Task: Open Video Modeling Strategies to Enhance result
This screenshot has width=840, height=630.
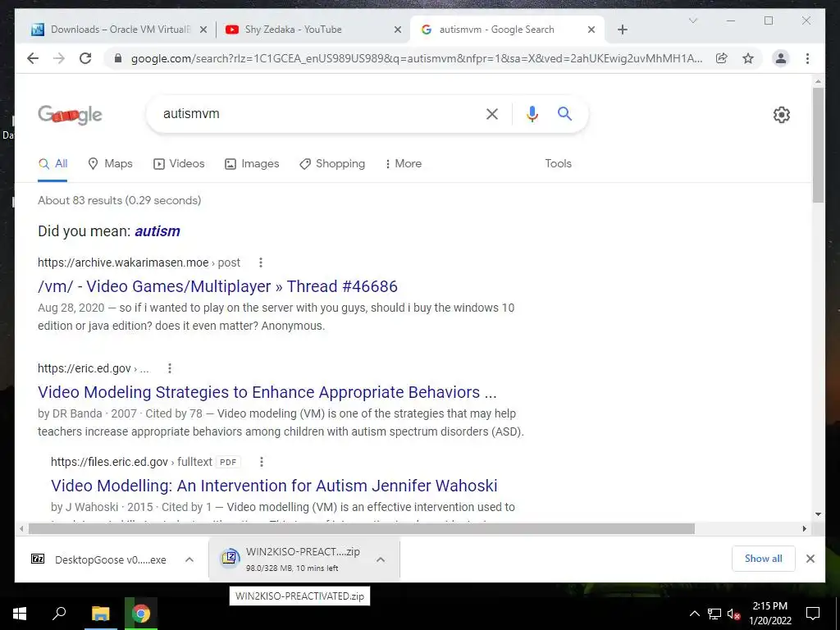Action: (x=267, y=392)
